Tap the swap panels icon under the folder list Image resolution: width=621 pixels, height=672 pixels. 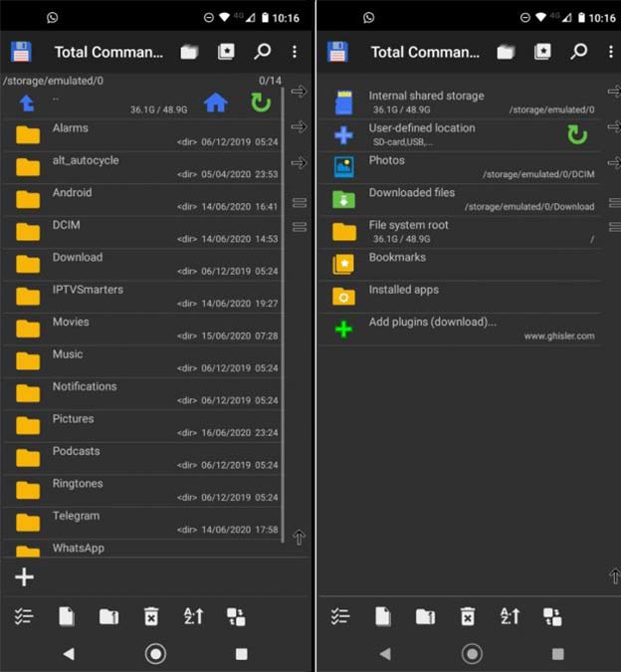pyautogui.click(x=236, y=616)
